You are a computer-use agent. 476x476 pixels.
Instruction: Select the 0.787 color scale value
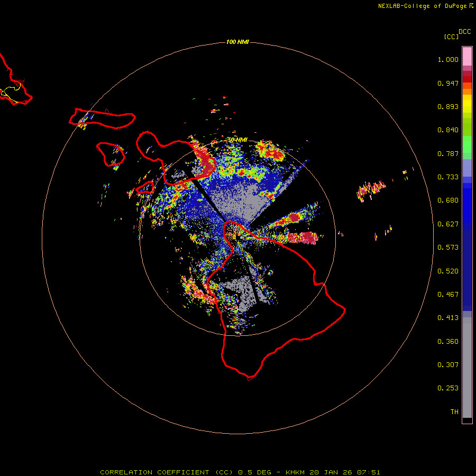(448, 153)
